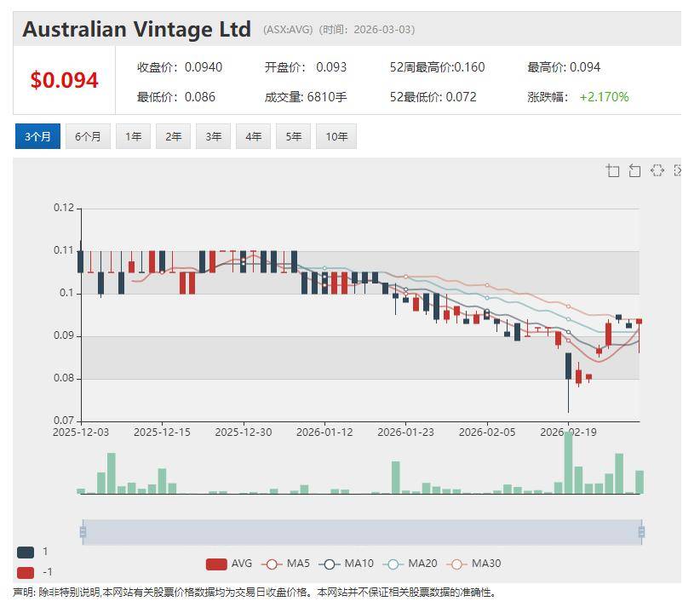Select the 5年 time range
The width and height of the screenshot is (700, 607).
pyautogui.click(x=294, y=136)
